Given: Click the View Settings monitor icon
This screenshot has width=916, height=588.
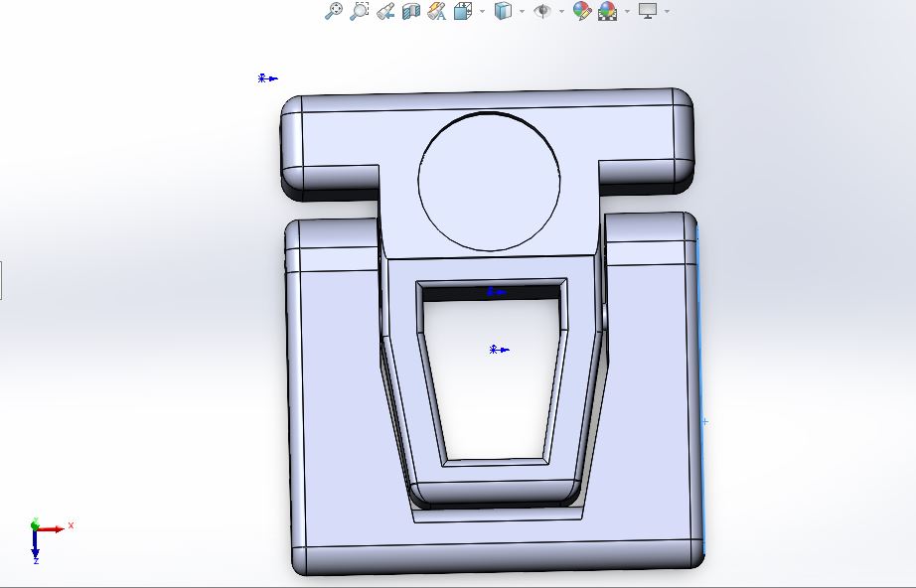Looking at the screenshot, I should pyautogui.click(x=648, y=11).
